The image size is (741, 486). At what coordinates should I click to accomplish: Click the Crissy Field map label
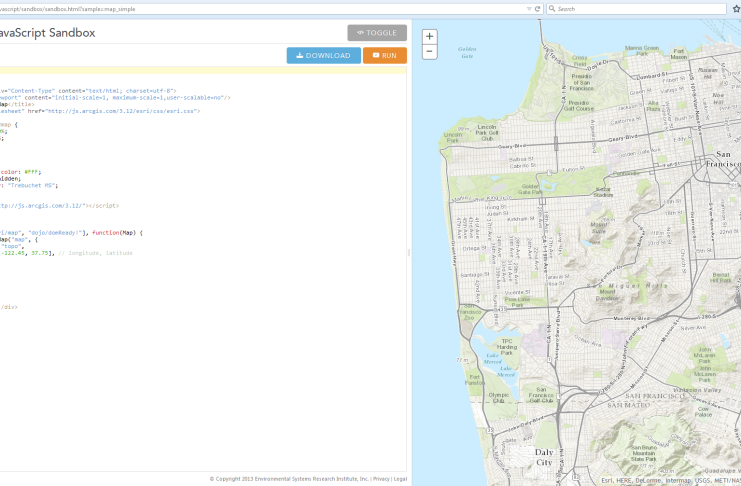pos(579,61)
